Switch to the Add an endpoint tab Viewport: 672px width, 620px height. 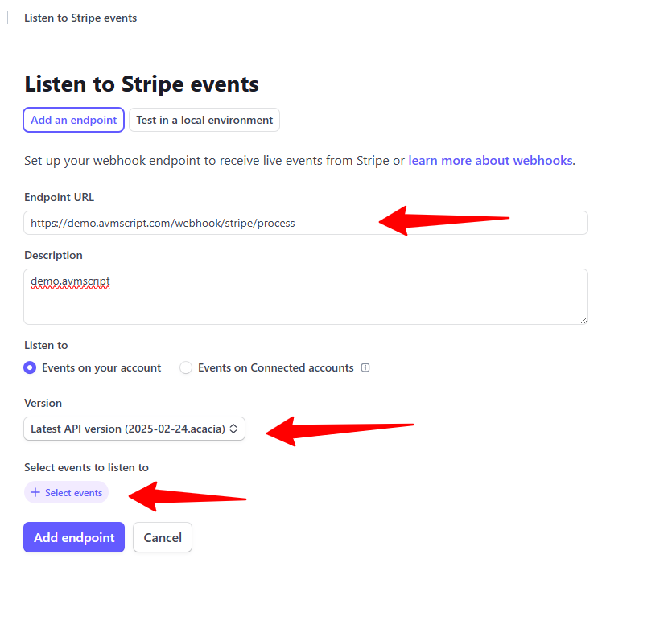(x=73, y=120)
